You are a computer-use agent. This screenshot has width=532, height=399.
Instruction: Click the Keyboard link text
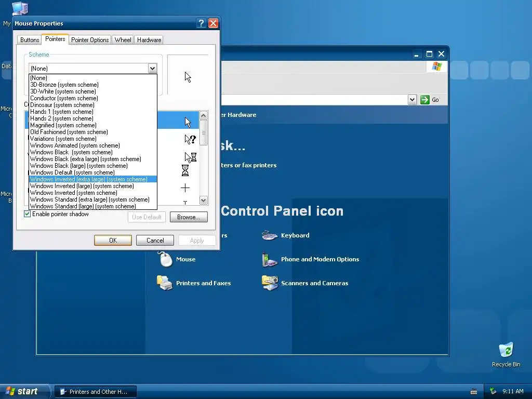(295, 235)
